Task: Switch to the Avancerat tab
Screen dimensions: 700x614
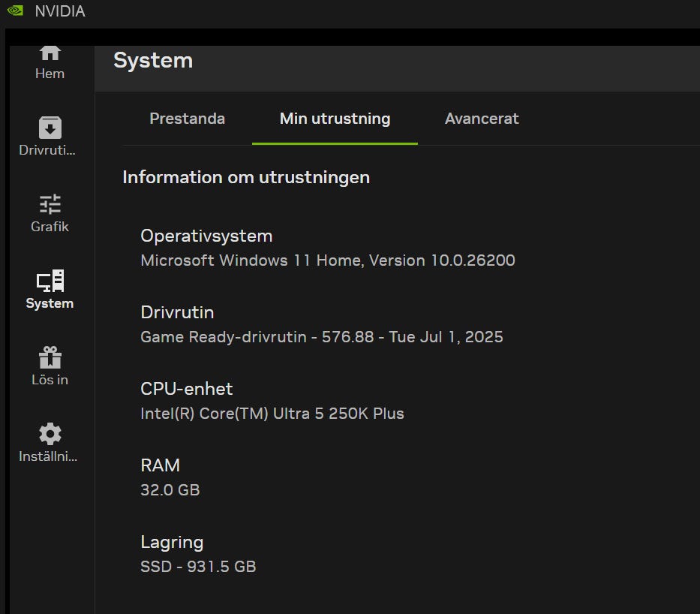Action: pos(482,119)
